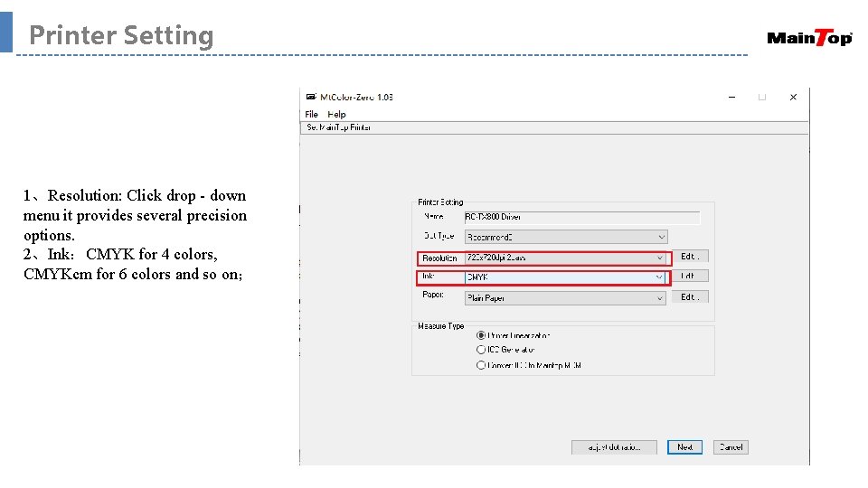Open the Help menu
The height and width of the screenshot is (488, 868).
336,115
